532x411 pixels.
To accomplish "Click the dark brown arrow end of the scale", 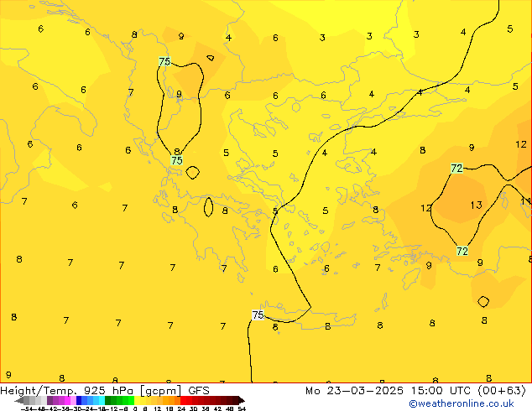I will (x=242, y=401).
